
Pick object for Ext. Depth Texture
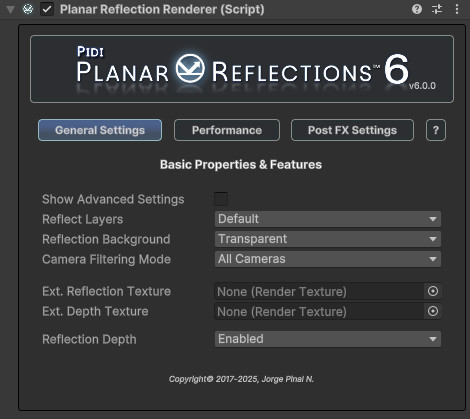point(433,311)
